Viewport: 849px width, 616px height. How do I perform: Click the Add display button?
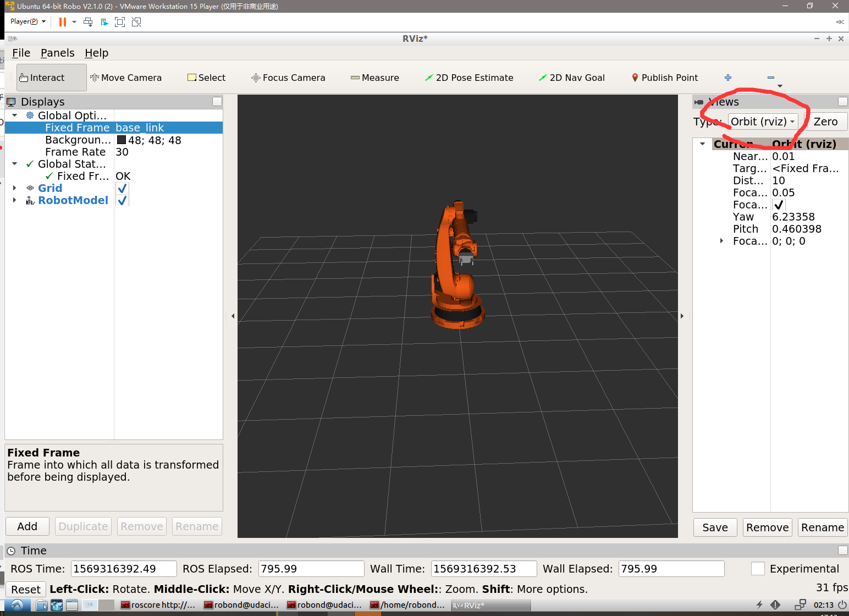tap(27, 526)
